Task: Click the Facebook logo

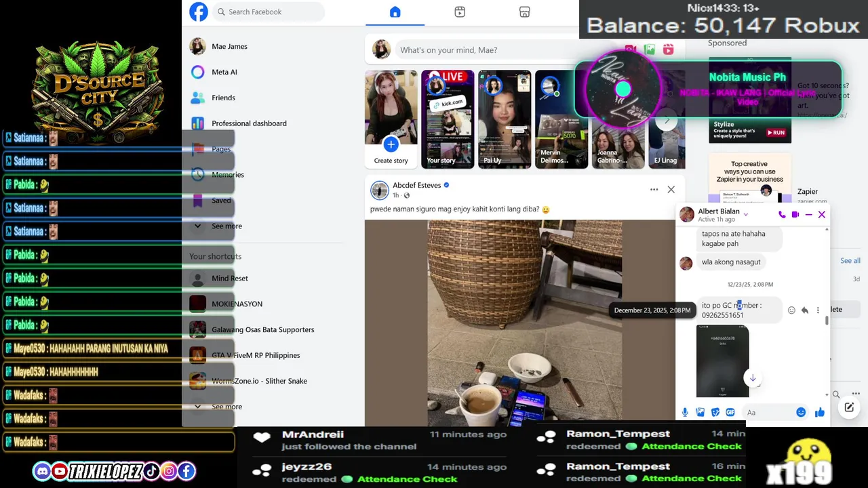Action: click(x=199, y=12)
